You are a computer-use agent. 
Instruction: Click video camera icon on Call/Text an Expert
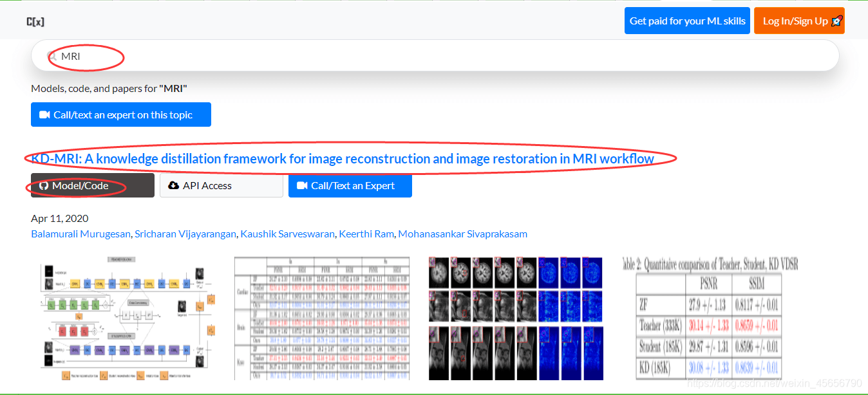tap(302, 185)
